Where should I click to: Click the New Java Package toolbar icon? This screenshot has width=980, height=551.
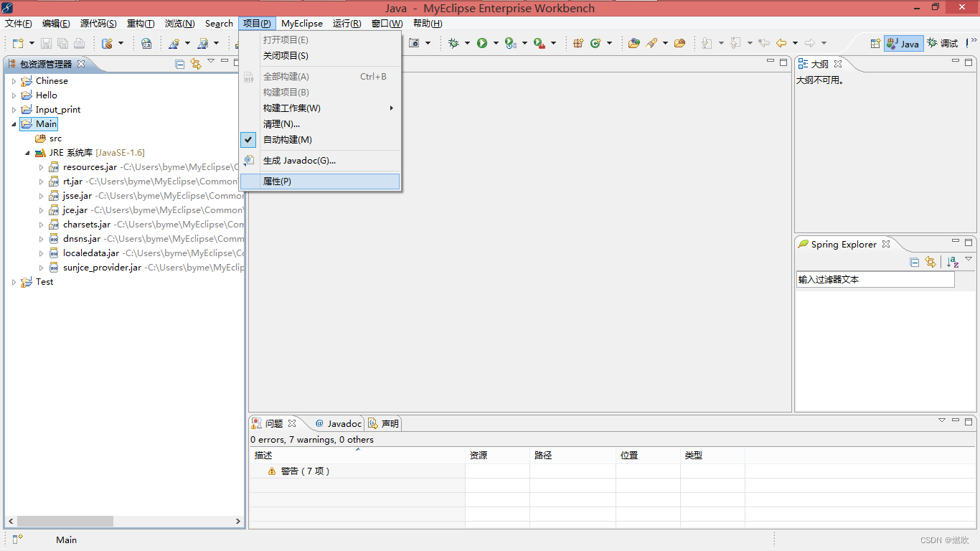coord(578,43)
